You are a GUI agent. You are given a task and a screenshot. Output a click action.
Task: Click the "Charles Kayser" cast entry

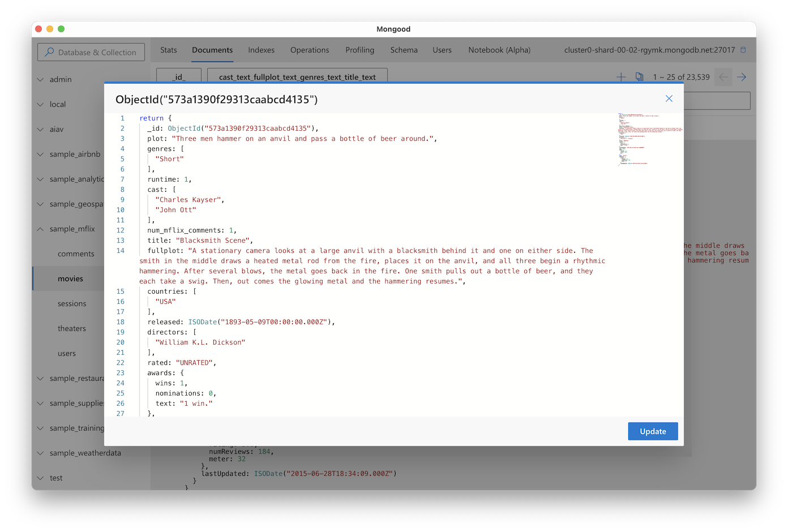[x=188, y=200]
